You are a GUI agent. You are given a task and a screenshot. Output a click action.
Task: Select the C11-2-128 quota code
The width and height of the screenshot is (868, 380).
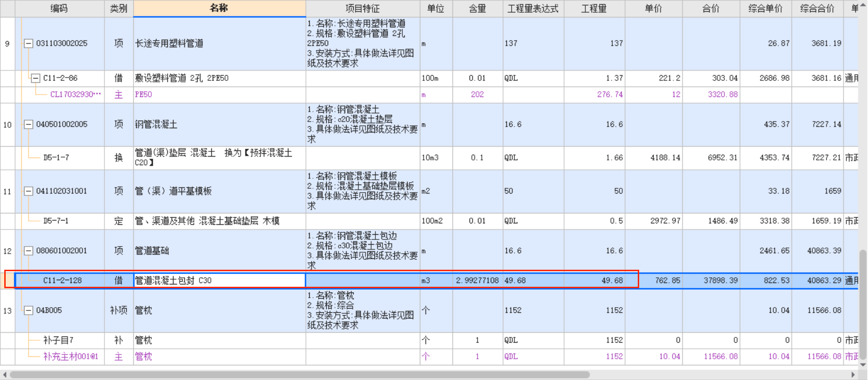pyautogui.click(x=62, y=281)
